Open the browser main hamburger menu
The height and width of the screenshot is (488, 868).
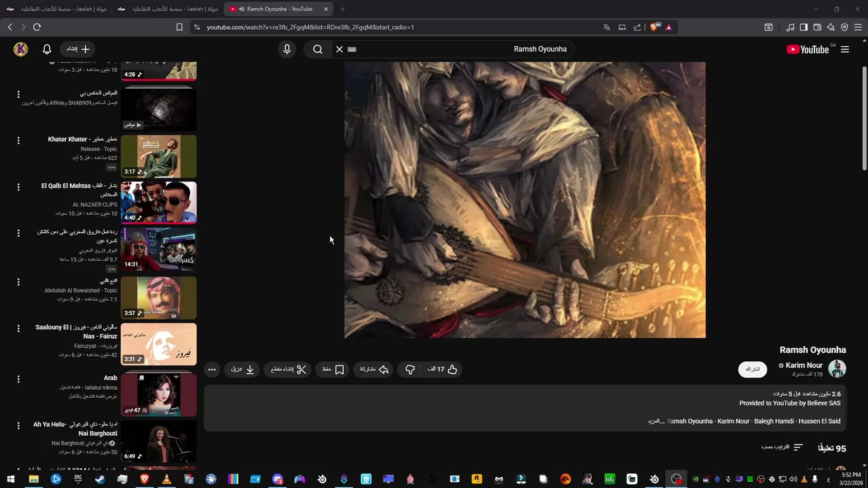(858, 27)
